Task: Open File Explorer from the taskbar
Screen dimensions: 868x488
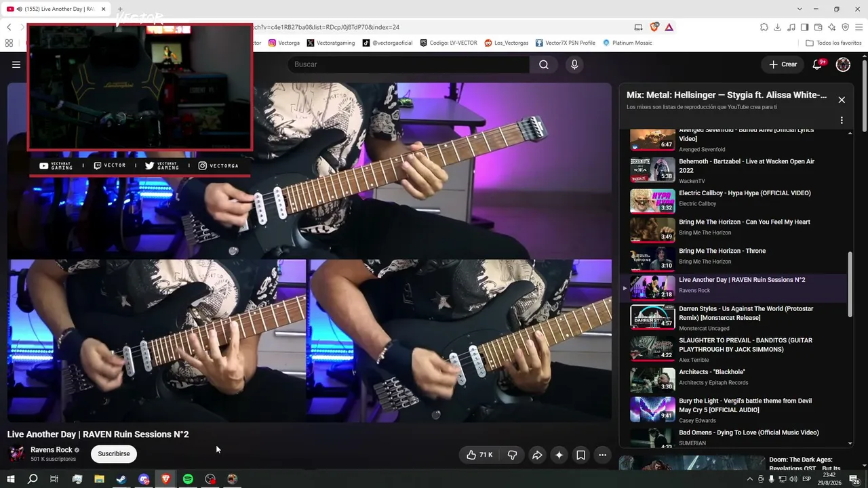Action: coord(99,479)
